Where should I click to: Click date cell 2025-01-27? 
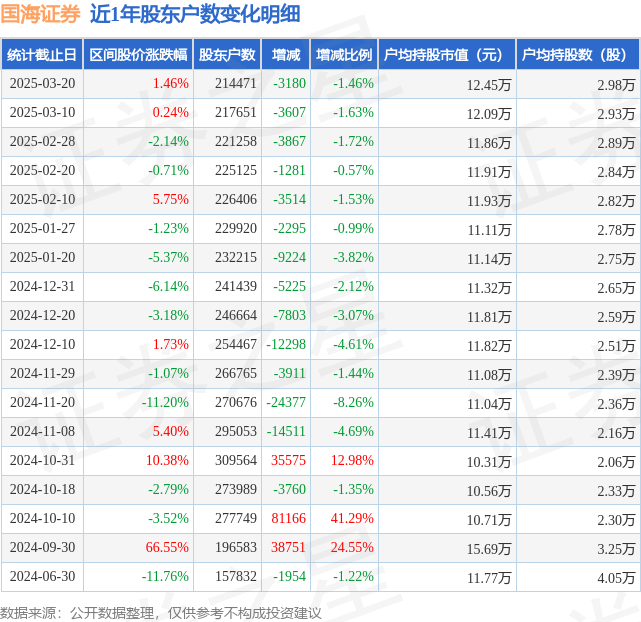click(43, 228)
